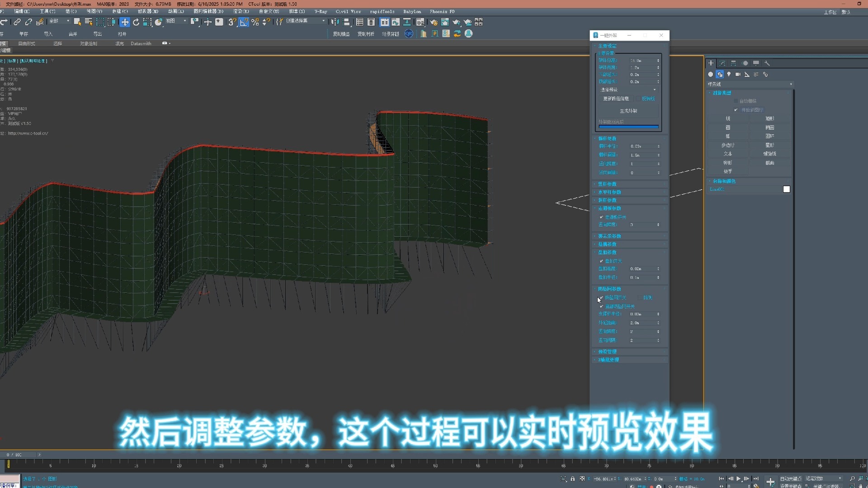Toggle the 3D snap (磁铁) icon

pyautogui.click(x=232, y=22)
